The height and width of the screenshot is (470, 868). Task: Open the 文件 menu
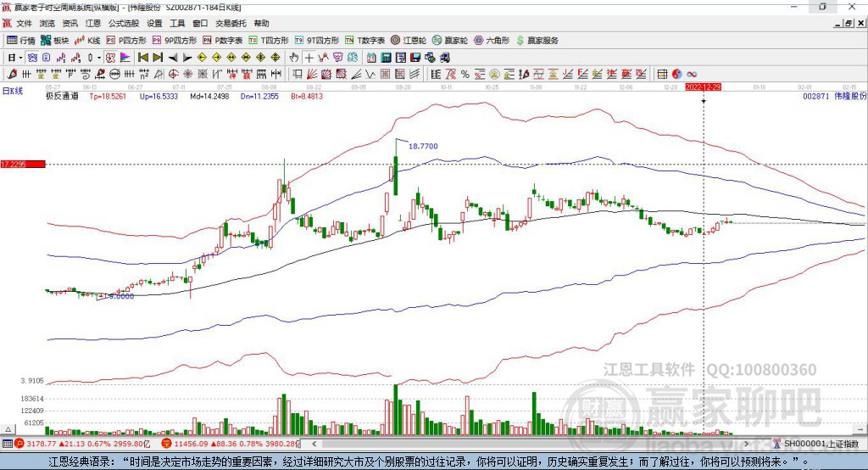point(25,23)
